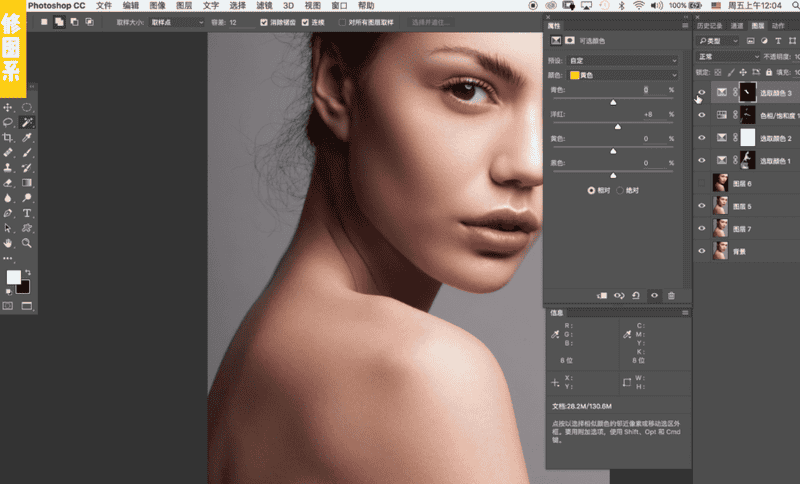Open the 图层 (Layer) menu in menu bar
Image resolution: width=800 pixels, height=484 pixels.
[184, 6]
